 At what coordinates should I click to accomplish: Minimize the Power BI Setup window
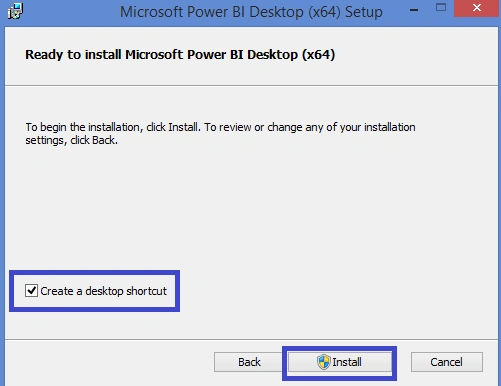tap(414, 10)
